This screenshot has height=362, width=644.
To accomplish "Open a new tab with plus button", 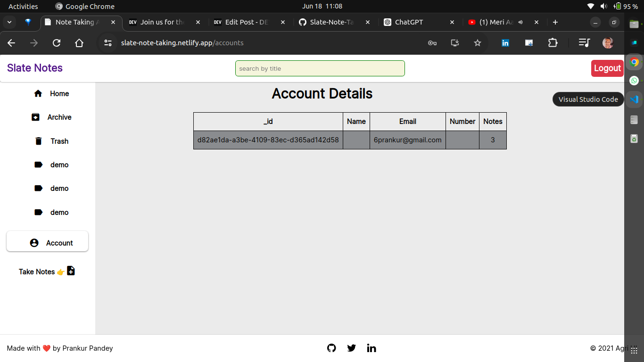I will point(555,22).
